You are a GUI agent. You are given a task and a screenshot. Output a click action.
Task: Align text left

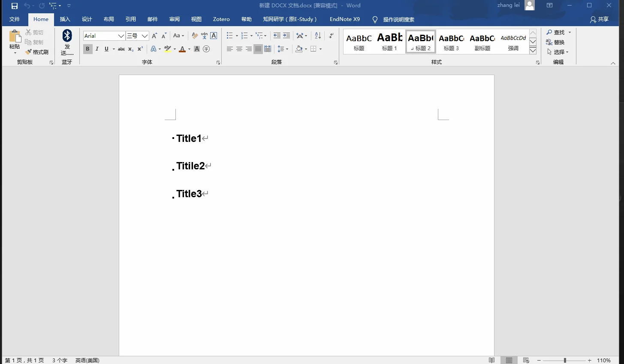pos(230,49)
